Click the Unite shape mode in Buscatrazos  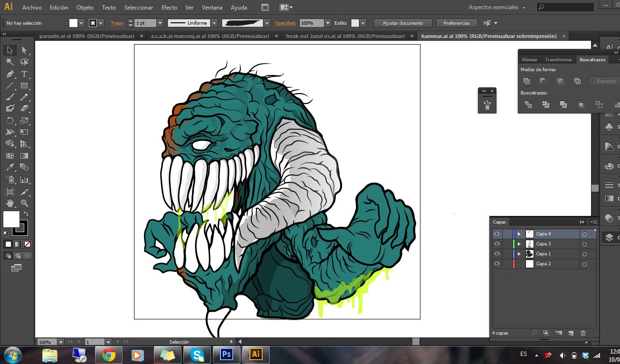[x=527, y=81]
